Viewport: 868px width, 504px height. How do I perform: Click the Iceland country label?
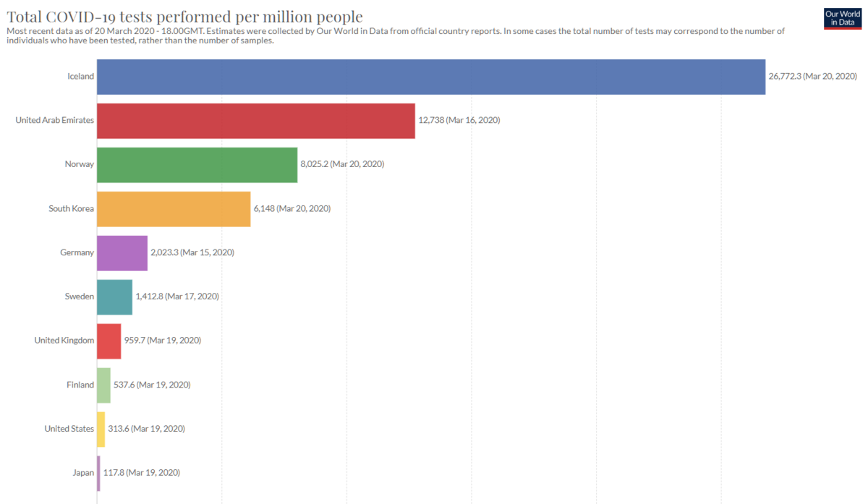80,77
